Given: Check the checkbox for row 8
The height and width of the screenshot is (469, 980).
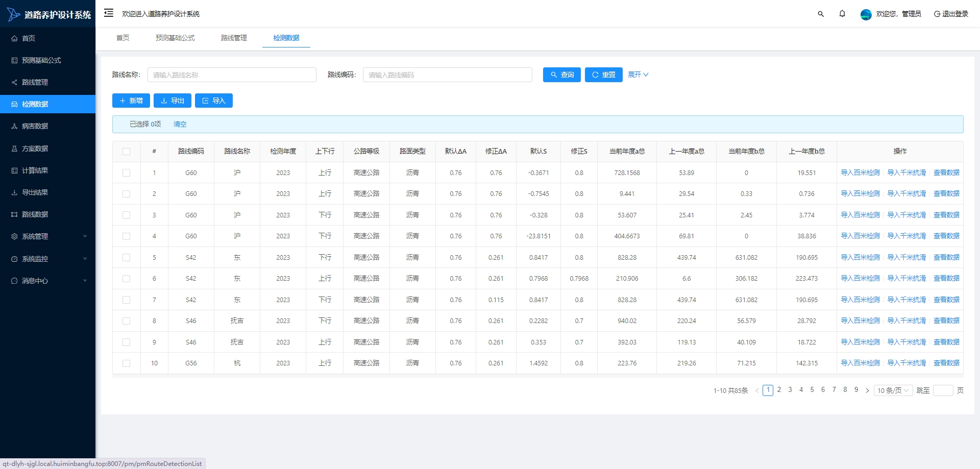Looking at the screenshot, I should click(126, 321).
